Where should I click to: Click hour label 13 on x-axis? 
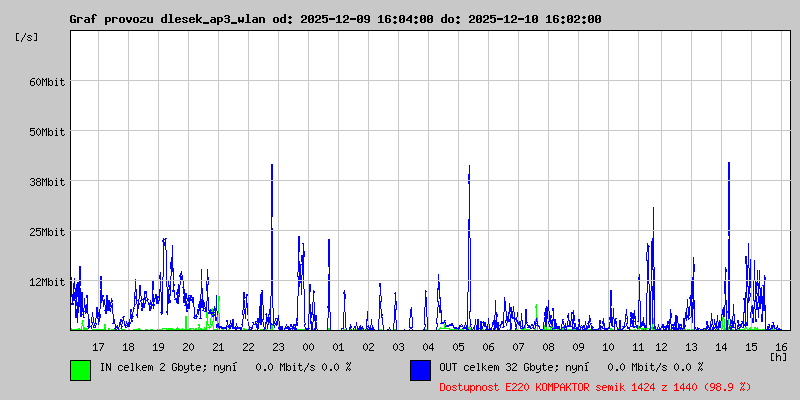691,347
